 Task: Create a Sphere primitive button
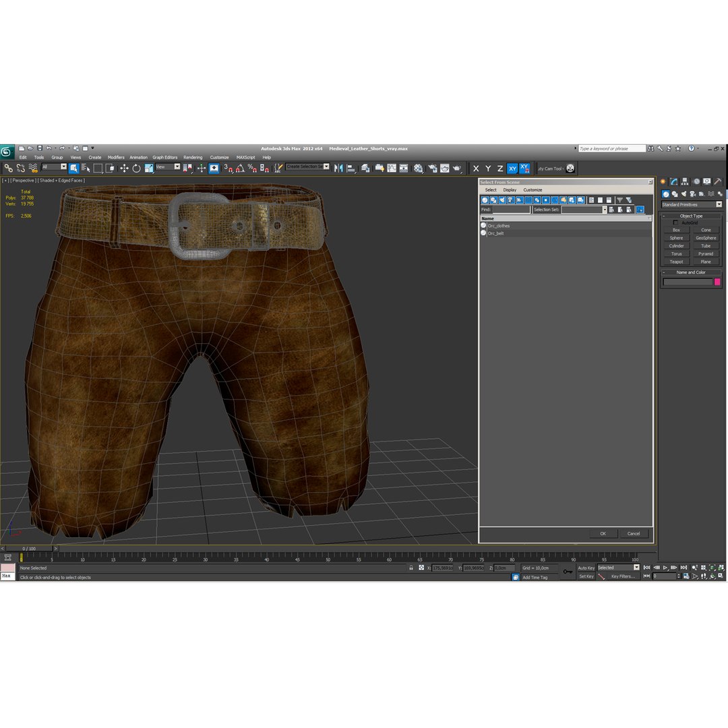point(676,238)
